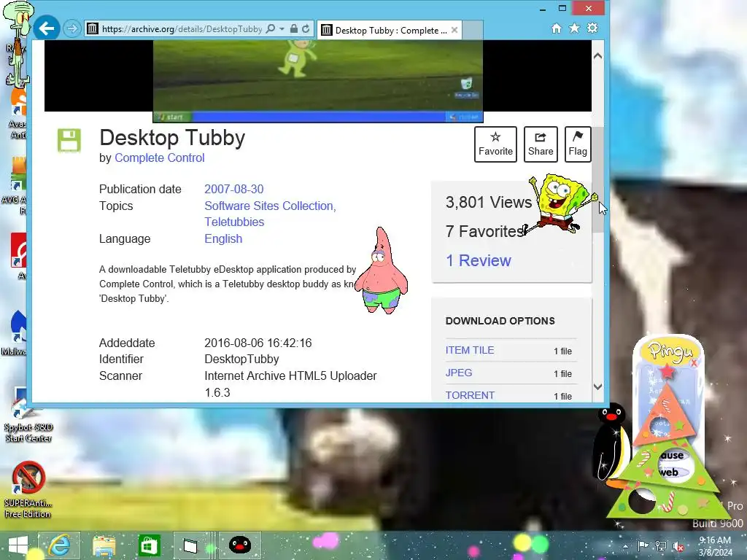
Task: Click the Internet Explorer taskbar icon
Action: (x=59, y=545)
